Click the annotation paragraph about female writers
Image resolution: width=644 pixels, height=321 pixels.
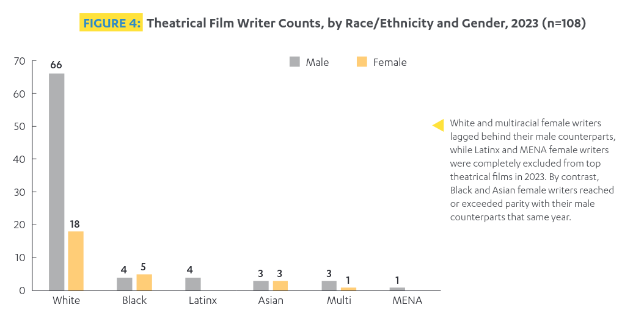pos(532,170)
